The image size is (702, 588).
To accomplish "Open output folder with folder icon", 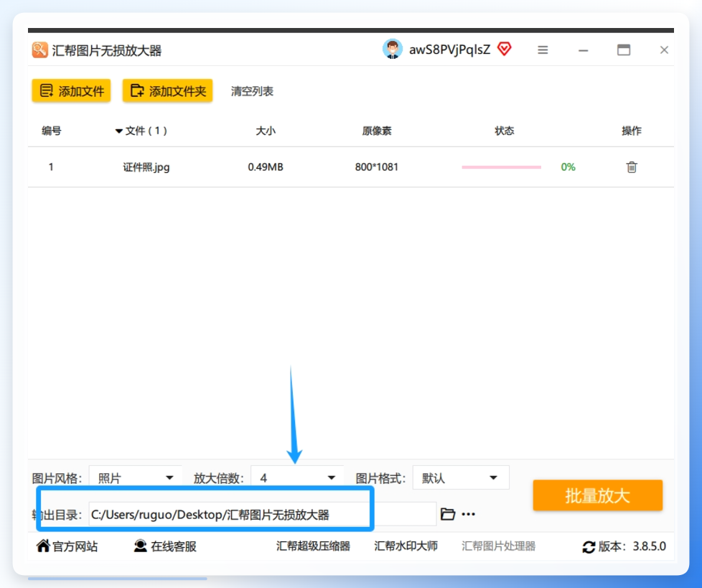I will (448, 514).
